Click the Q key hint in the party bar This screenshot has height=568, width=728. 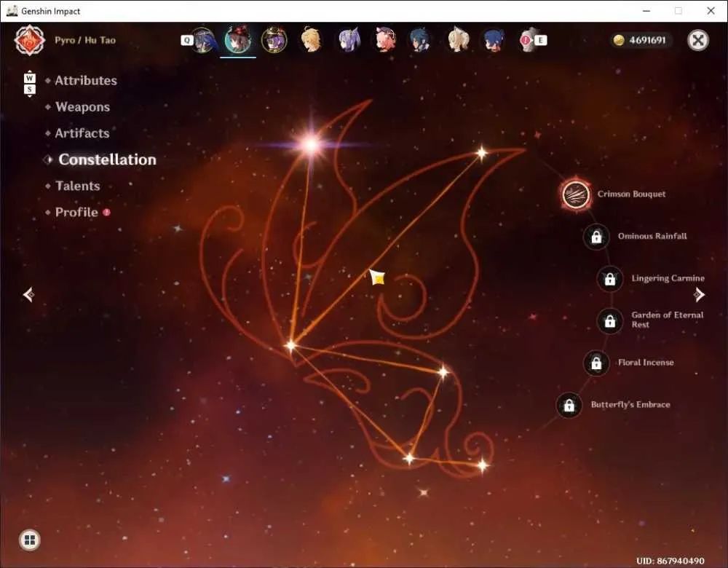coord(186,40)
